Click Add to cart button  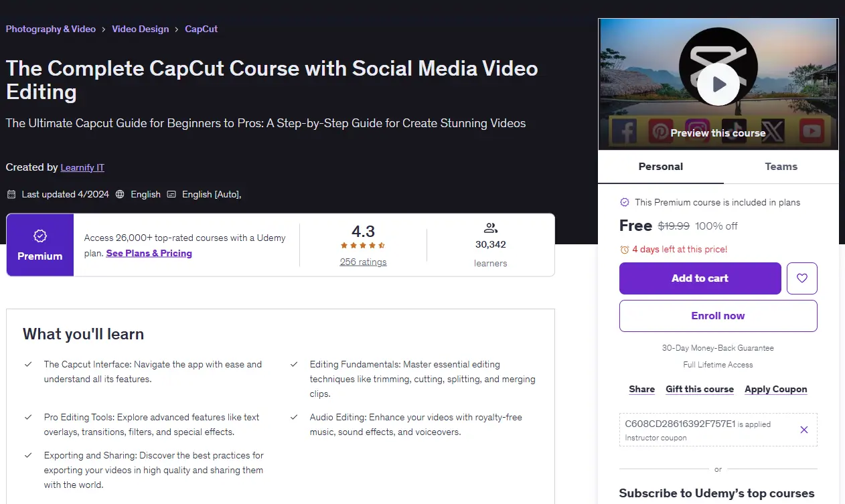tap(700, 278)
